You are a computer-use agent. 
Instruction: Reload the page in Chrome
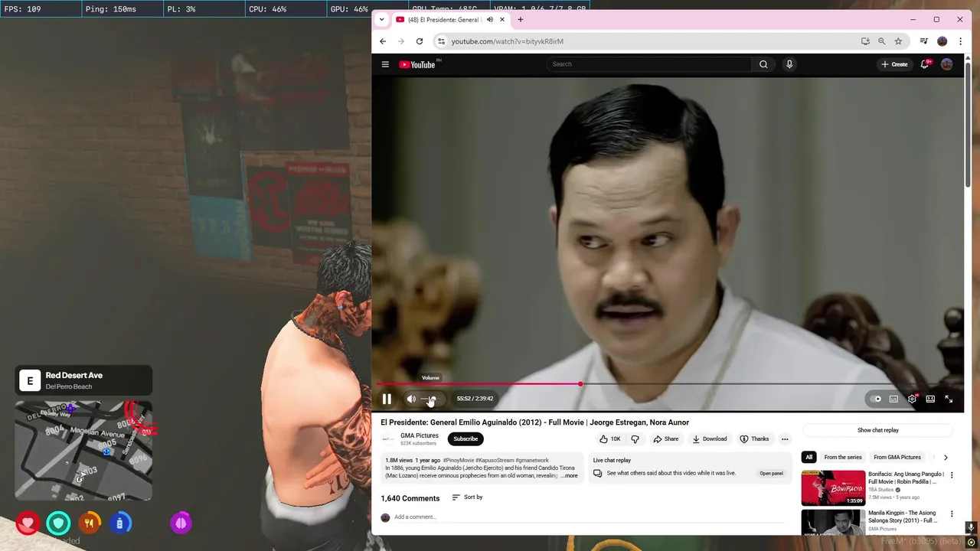[x=420, y=41]
